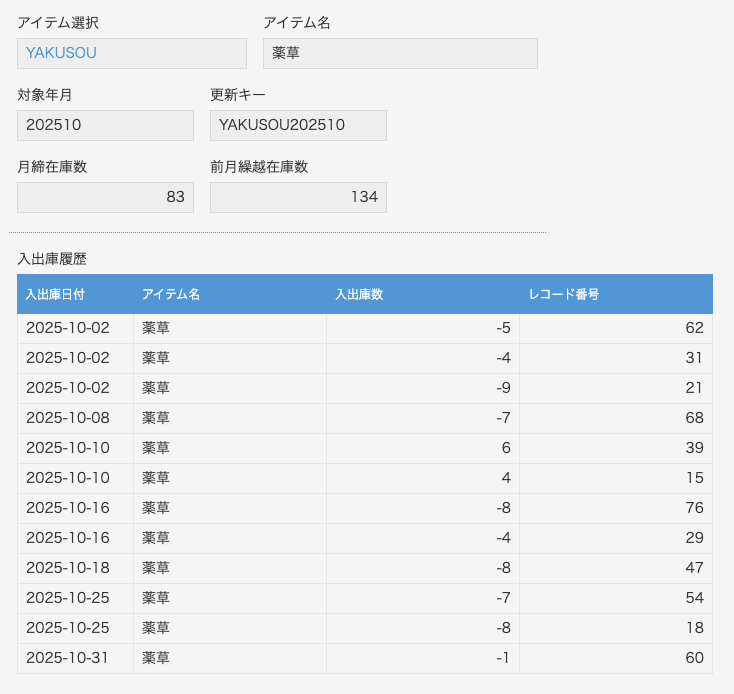734x694 pixels.
Task: Click the 2025-10-08 date cell
Action: (x=68, y=418)
